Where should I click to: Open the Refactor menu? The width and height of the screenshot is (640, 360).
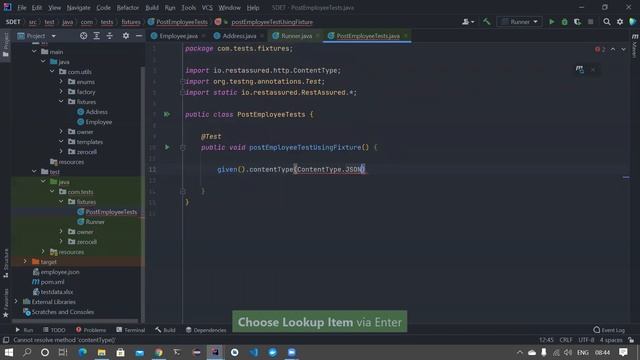(x=128, y=8)
